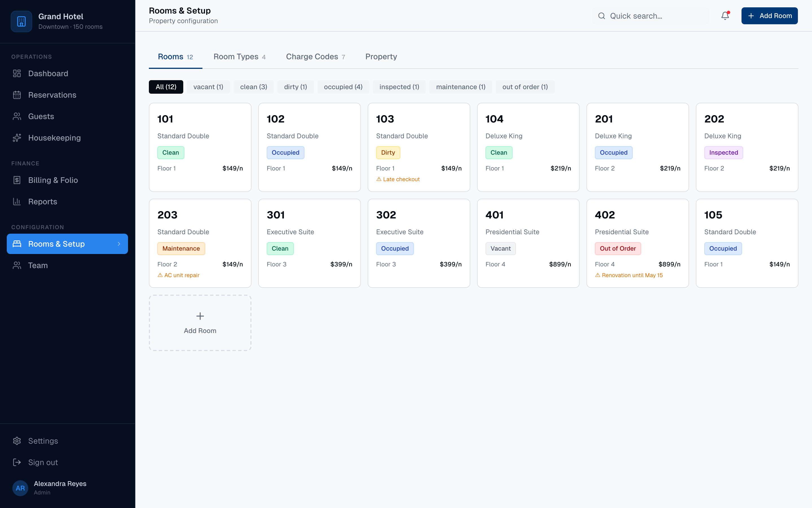Click the Clean badge on room 301
Screen dimensions: 812x508
pyautogui.click(x=280, y=248)
